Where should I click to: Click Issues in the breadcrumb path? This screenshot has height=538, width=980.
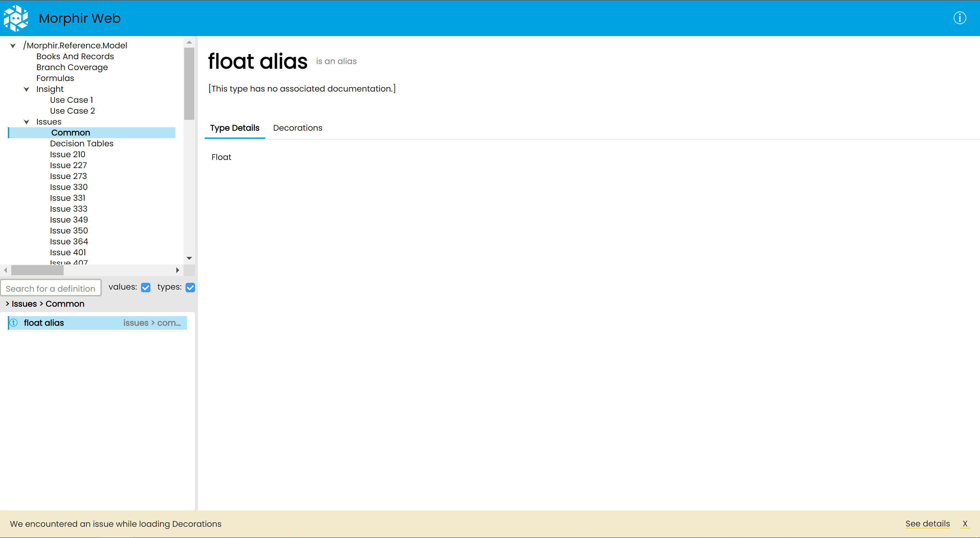tap(24, 304)
